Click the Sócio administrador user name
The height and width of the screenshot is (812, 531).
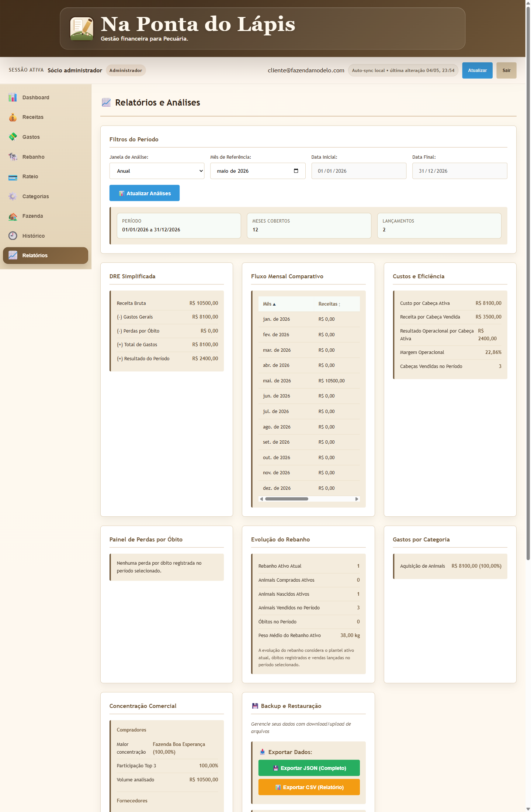tap(75, 70)
